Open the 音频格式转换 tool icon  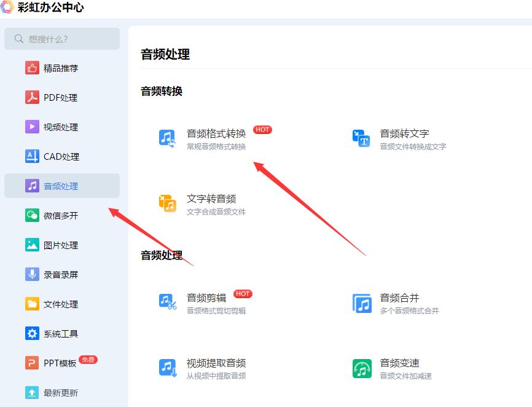(168, 136)
